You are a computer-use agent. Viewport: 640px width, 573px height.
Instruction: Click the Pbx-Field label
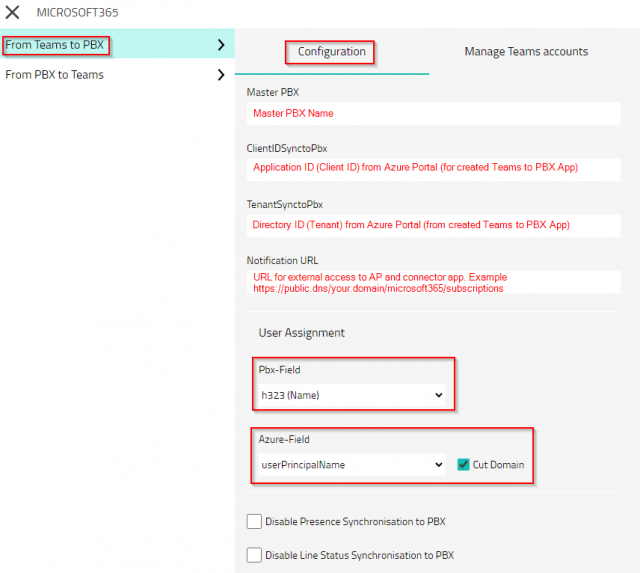[282, 369]
